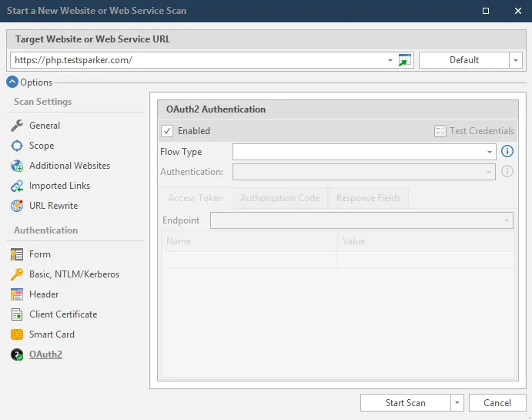Viewport: 532px width, 420px height.
Task: Expand the target URL history dropdown arrow
Action: (390, 60)
